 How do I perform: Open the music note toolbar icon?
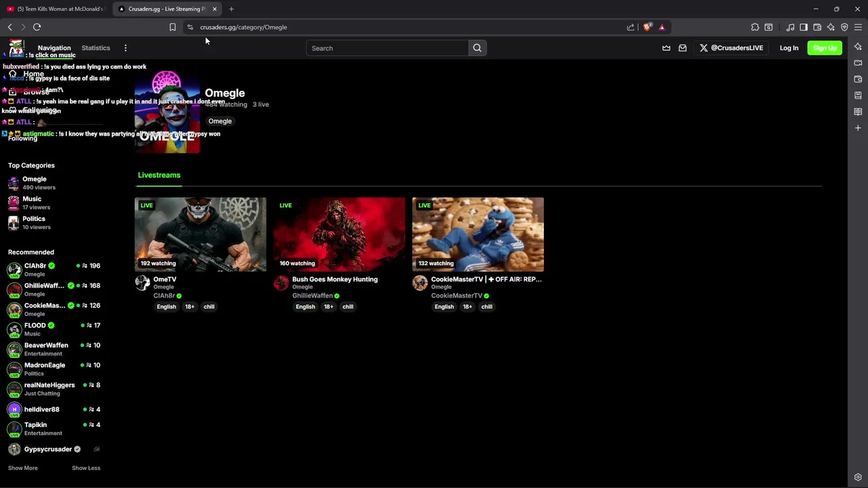(791, 27)
